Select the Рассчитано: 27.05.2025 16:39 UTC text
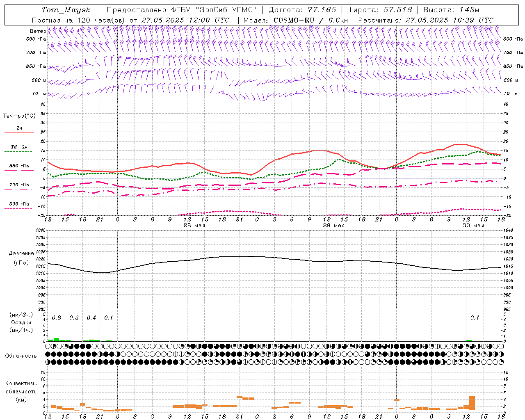The width and height of the screenshot is (525, 420). point(426,20)
